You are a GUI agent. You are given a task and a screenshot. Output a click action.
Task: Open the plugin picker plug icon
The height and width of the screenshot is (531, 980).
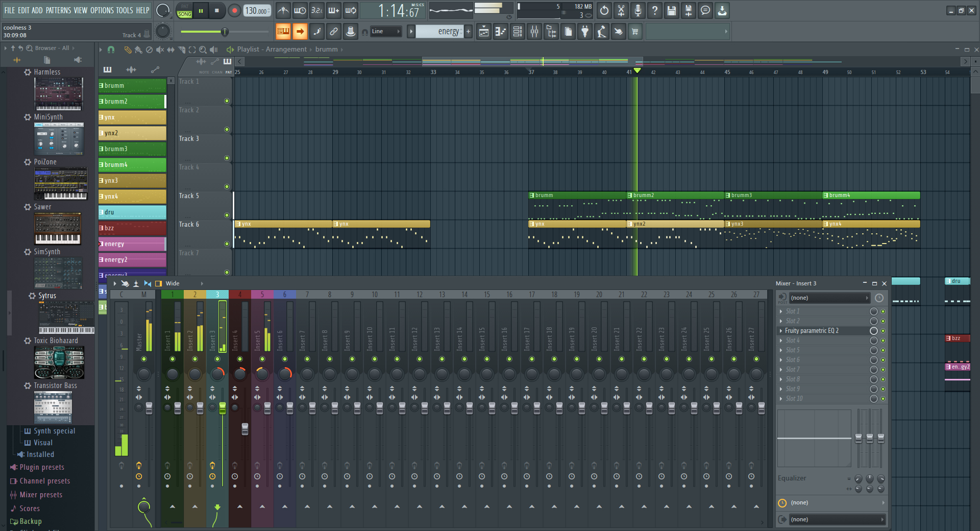585,32
